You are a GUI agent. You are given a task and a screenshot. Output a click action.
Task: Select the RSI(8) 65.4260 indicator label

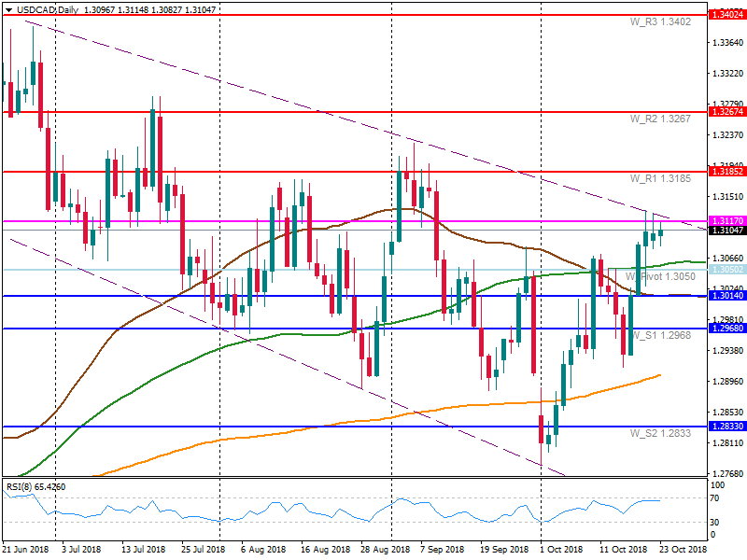pos(36,486)
